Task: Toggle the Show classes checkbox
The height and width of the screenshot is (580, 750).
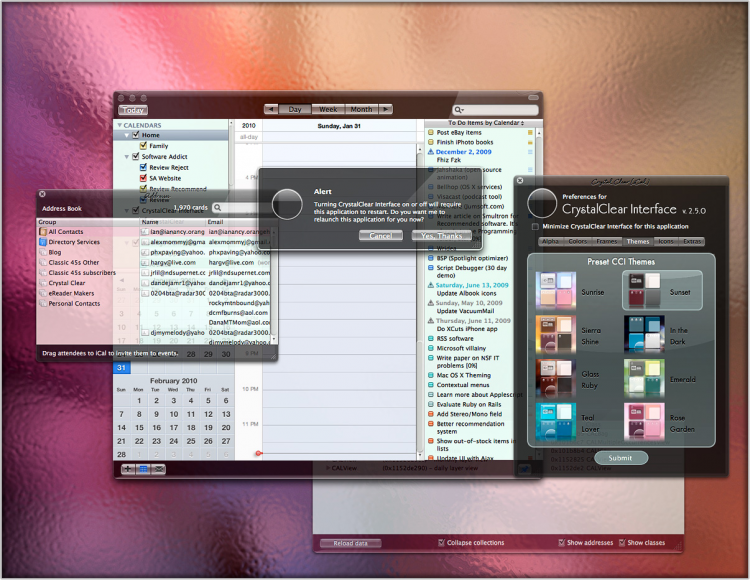Action: coord(622,543)
